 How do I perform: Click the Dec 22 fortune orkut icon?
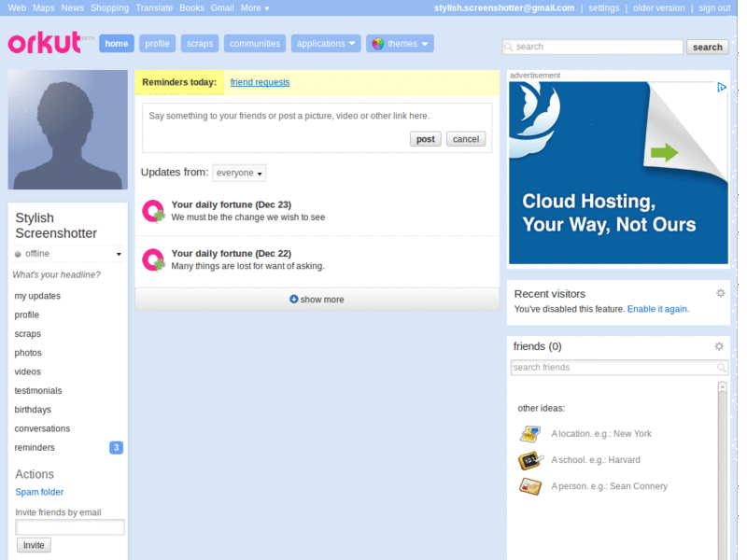[x=153, y=260]
